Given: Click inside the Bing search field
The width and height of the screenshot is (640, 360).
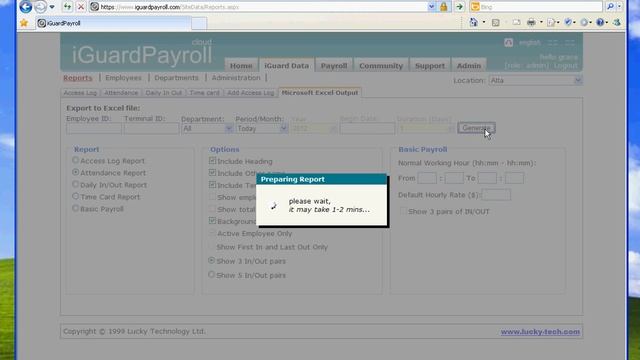Looking at the screenshot, I should tap(541, 7).
